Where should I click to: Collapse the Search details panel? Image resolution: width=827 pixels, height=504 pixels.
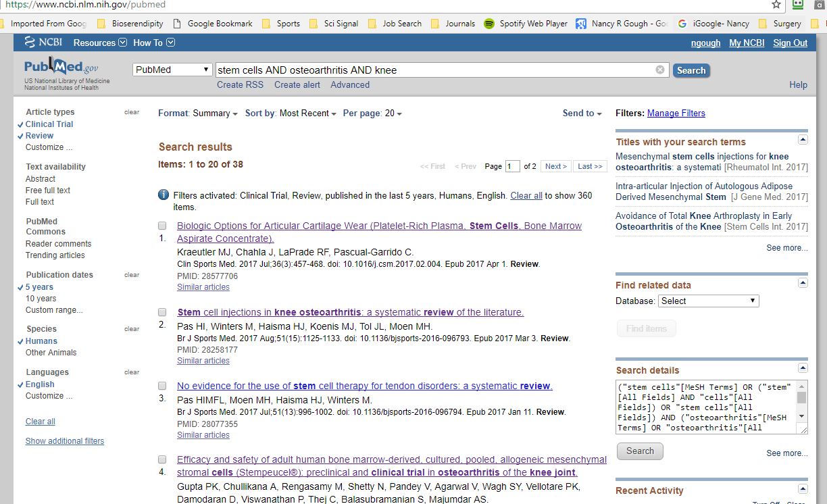[x=803, y=368]
